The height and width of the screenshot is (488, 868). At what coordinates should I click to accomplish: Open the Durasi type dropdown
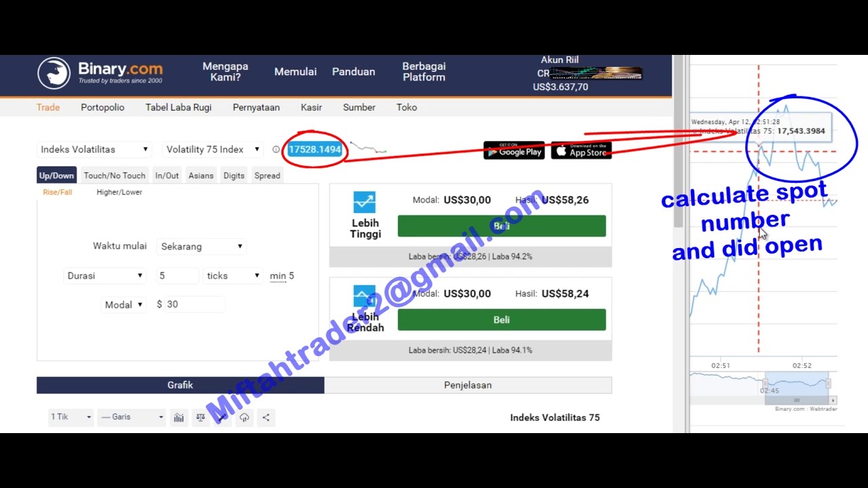coord(105,276)
